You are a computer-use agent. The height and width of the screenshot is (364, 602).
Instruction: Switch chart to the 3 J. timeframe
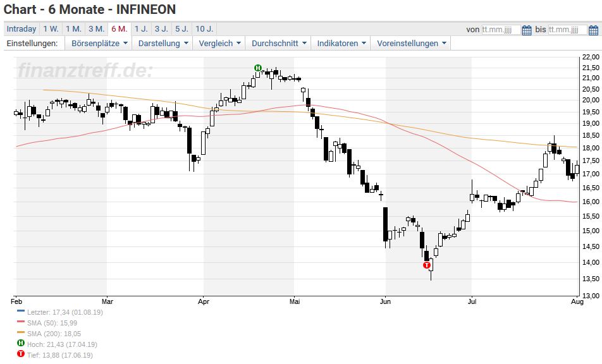pyautogui.click(x=161, y=29)
